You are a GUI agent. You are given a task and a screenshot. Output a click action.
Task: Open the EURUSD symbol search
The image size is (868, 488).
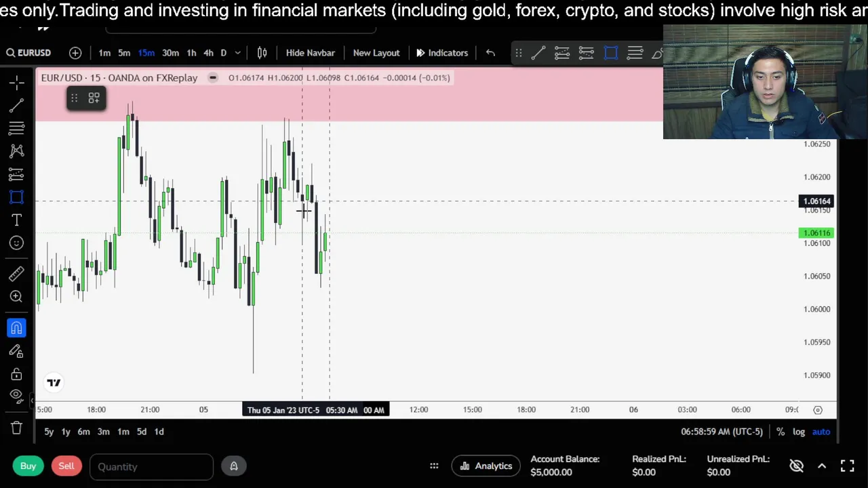pos(28,53)
